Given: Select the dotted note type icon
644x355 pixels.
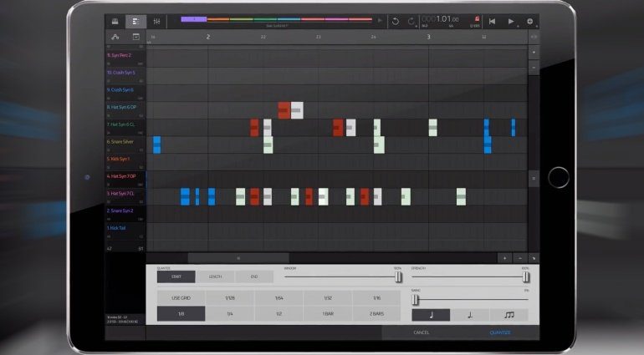Looking at the screenshot, I should coord(469,315).
